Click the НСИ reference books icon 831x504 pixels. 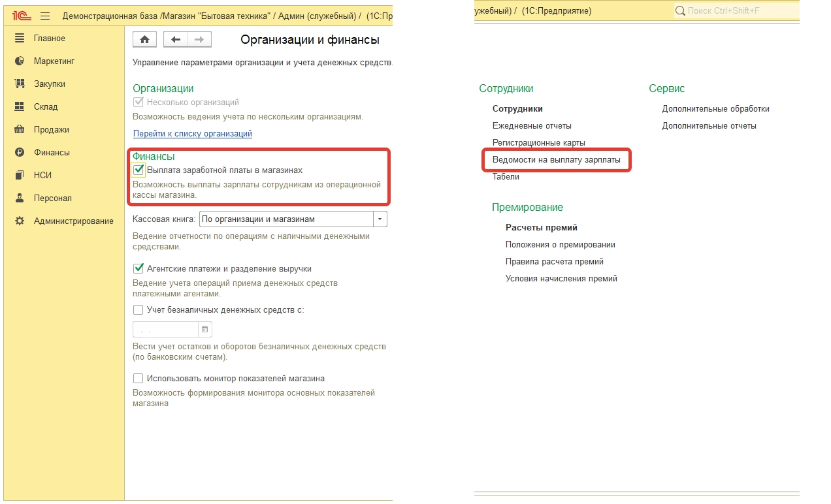20,176
